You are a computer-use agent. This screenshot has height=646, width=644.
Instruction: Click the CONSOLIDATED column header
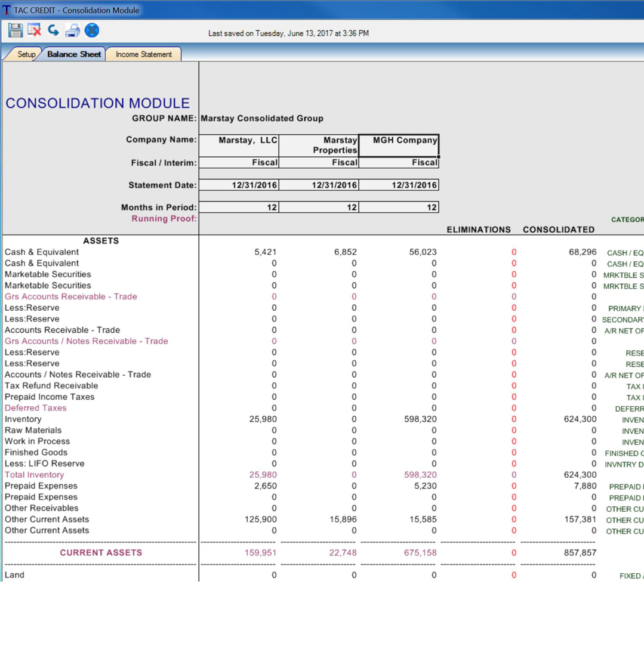click(x=559, y=230)
